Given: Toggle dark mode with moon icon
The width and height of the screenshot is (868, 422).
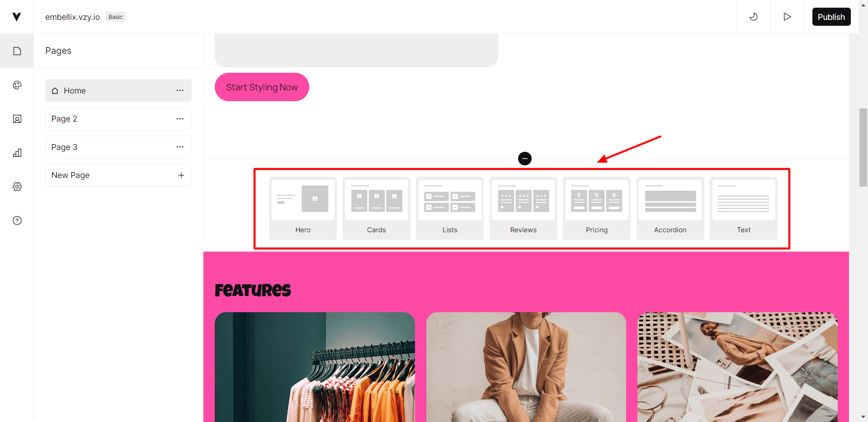Looking at the screenshot, I should tap(754, 17).
